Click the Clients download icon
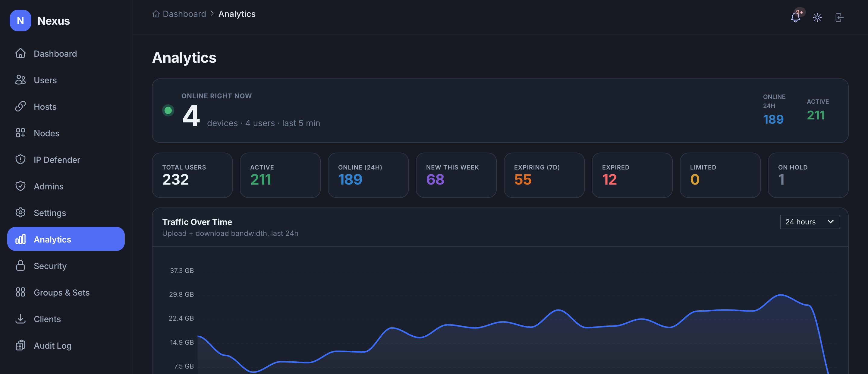 pyautogui.click(x=20, y=319)
